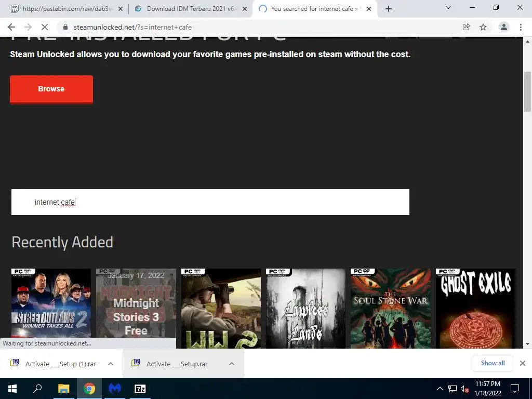Close the internet cafe search tab

(x=369, y=9)
